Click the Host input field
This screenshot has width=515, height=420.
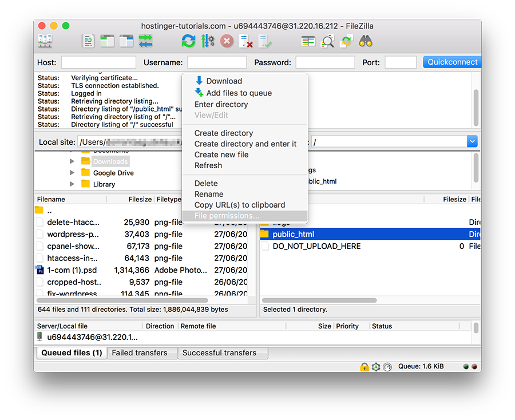98,62
